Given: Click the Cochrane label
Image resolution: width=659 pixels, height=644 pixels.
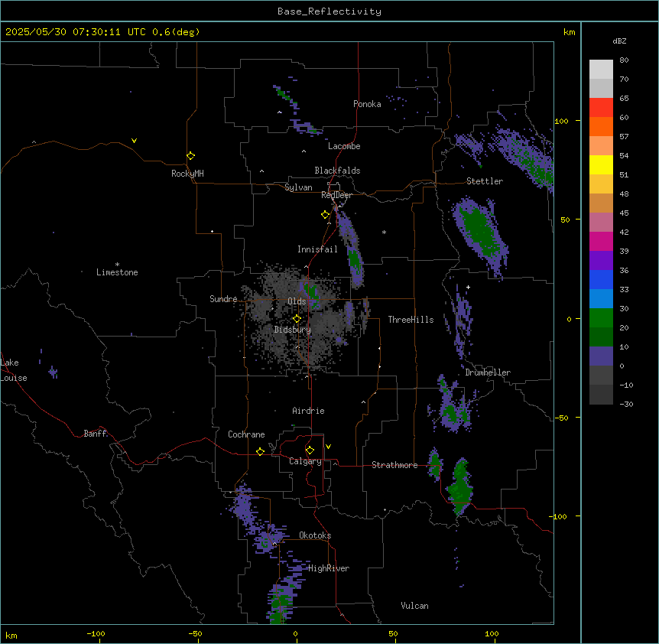Looking at the screenshot, I should (246, 434).
